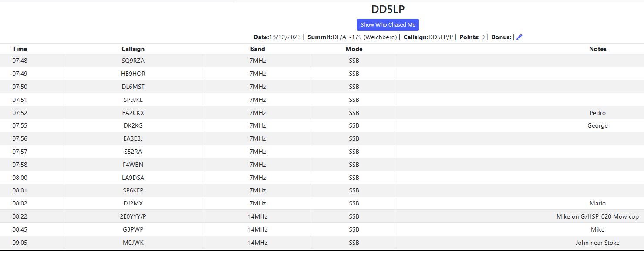Click the DD5LP page heading
The image size is (644, 256).
click(388, 9)
